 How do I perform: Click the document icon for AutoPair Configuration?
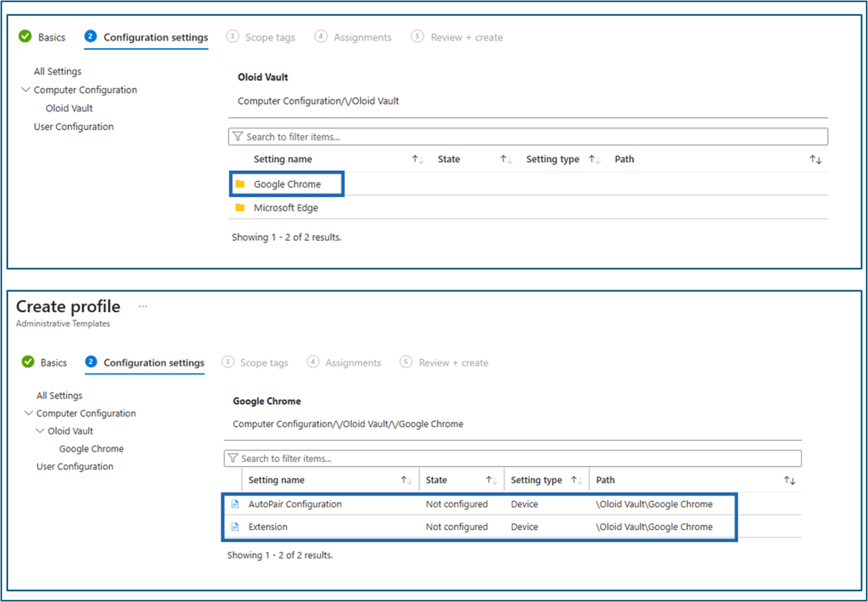[235, 504]
